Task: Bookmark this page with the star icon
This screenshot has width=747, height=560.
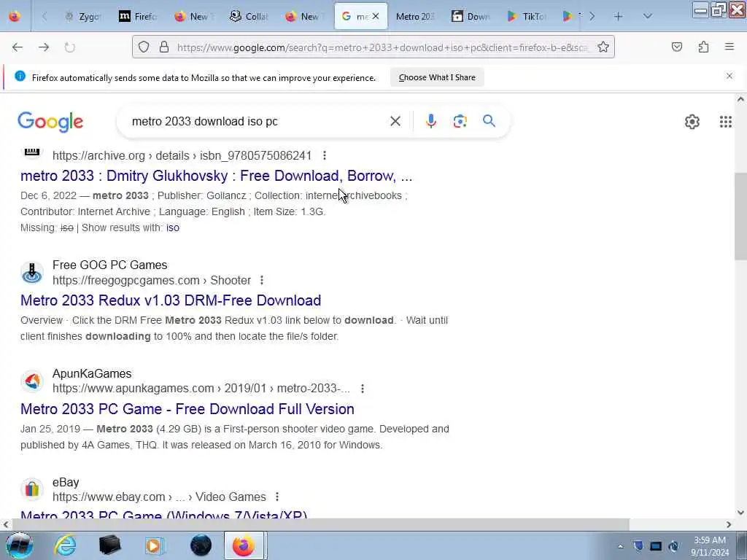Action: coord(603,47)
